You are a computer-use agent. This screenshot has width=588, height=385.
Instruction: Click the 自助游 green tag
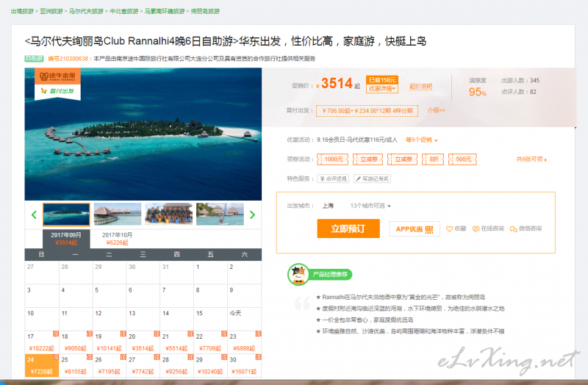pos(34,59)
